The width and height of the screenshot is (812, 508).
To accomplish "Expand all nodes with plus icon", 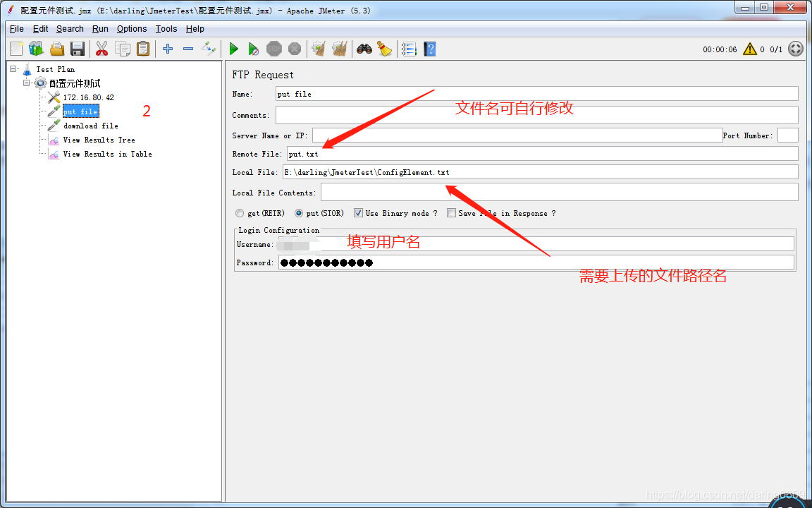I will tap(167, 49).
